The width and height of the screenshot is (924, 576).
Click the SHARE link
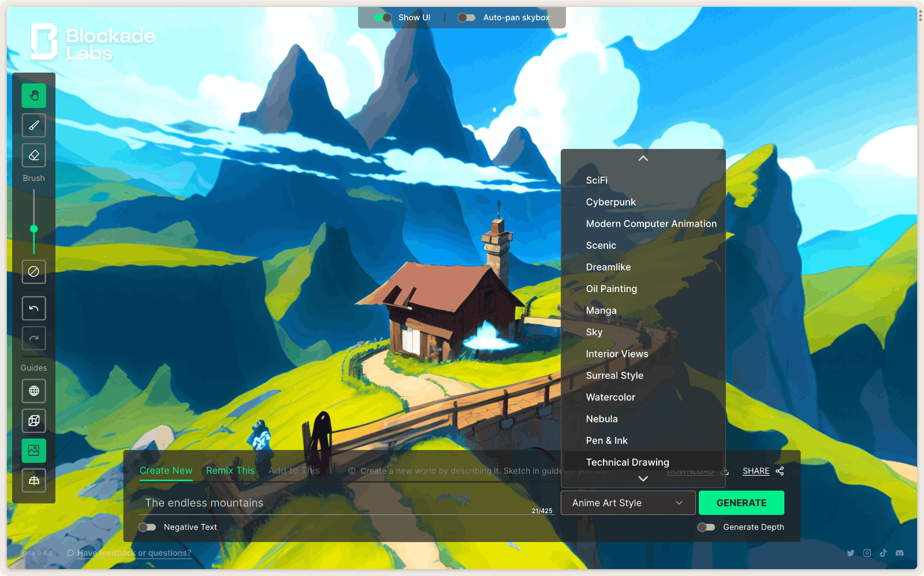click(756, 471)
